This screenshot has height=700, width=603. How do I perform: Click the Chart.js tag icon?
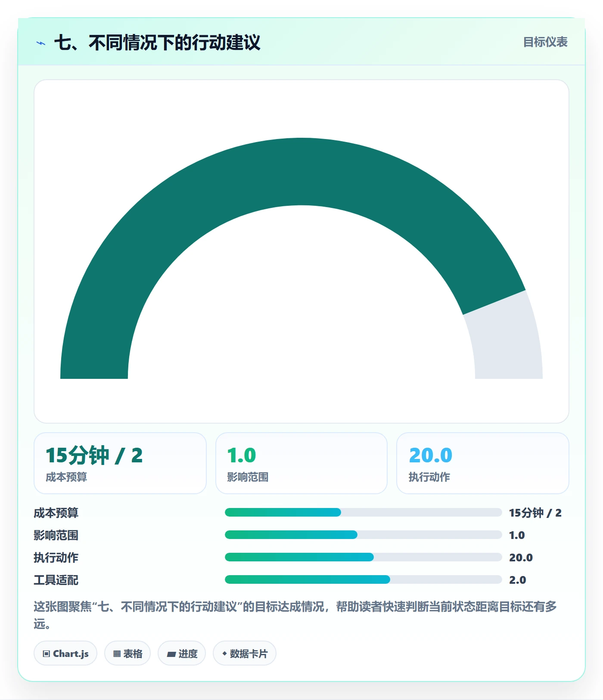coord(47,654)
